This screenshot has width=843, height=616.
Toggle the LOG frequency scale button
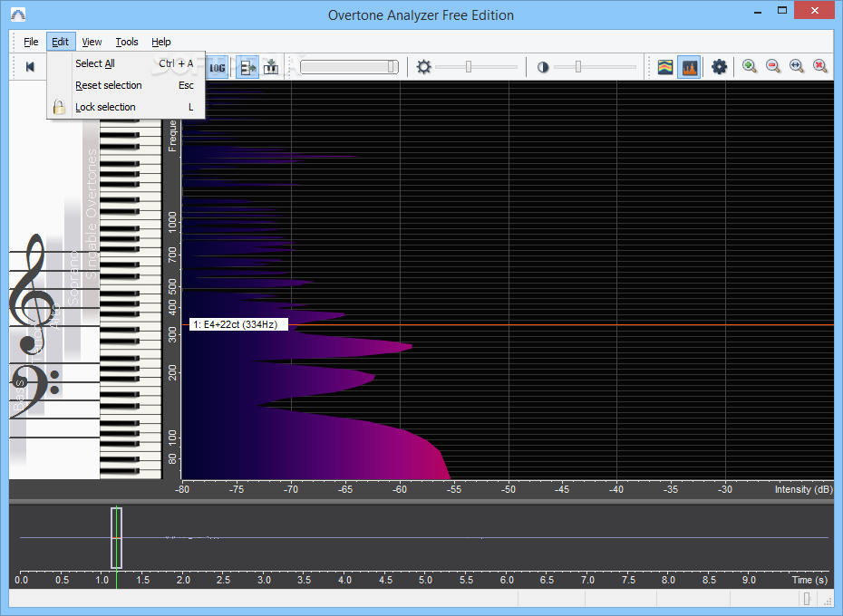click(218, 67)
